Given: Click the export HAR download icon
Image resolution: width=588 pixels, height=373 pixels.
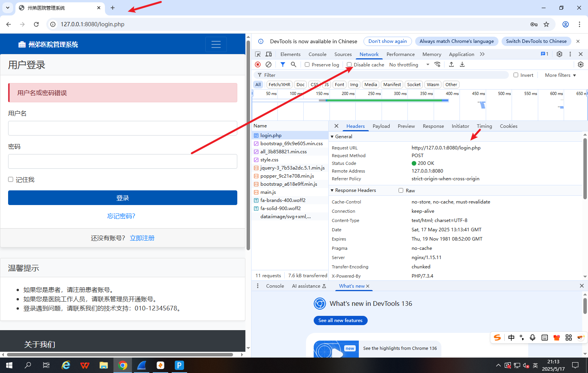Looking at the screenshot, I should coord(462,64).
